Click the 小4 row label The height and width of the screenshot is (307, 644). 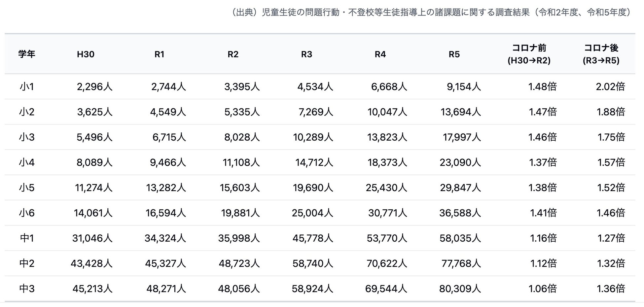click(x=27, y=162)
